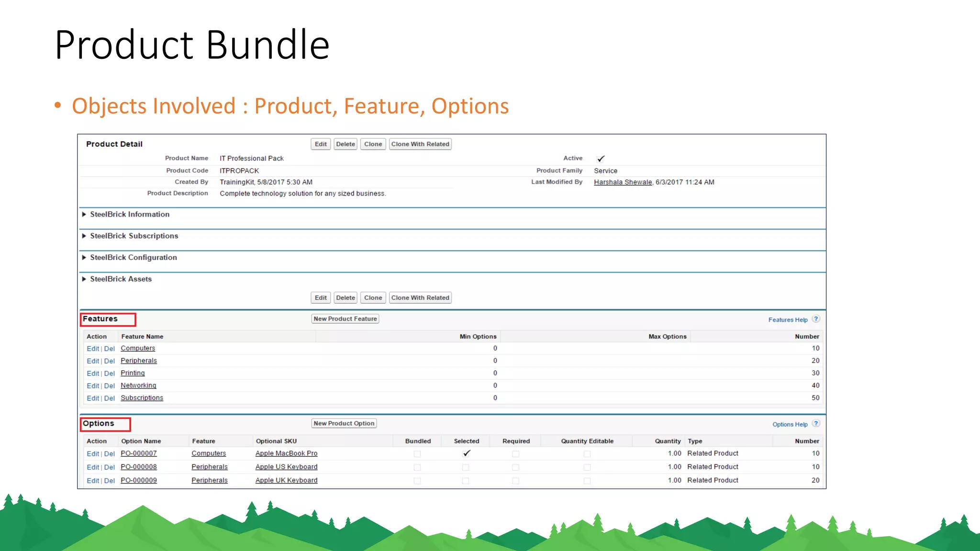
Task: Click the Quantity Editable column header
Action: (587, 441)
